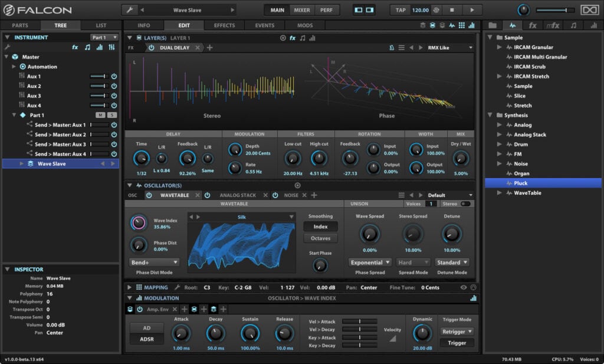Click the TAP tempo button

click(401, 10)
